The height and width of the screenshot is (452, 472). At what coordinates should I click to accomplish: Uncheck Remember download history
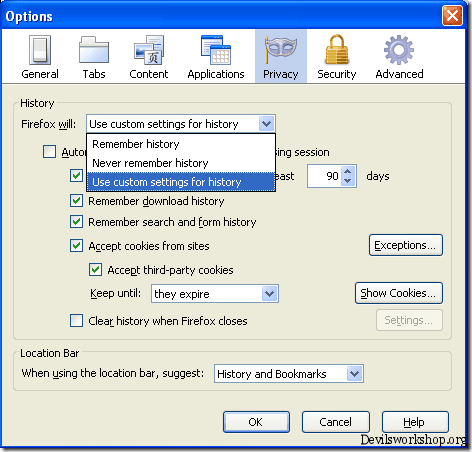pos(76,201)
